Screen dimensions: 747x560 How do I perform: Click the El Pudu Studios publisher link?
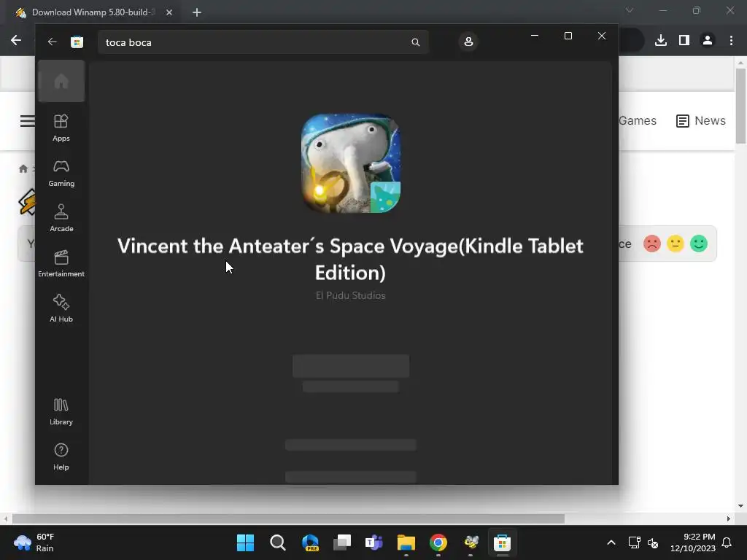click(351, 295)
